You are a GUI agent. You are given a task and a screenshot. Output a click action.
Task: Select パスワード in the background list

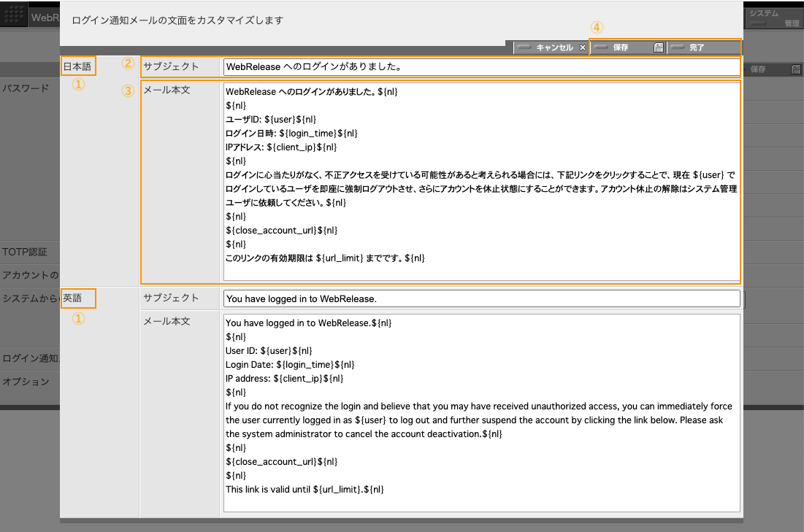[26, 88]
